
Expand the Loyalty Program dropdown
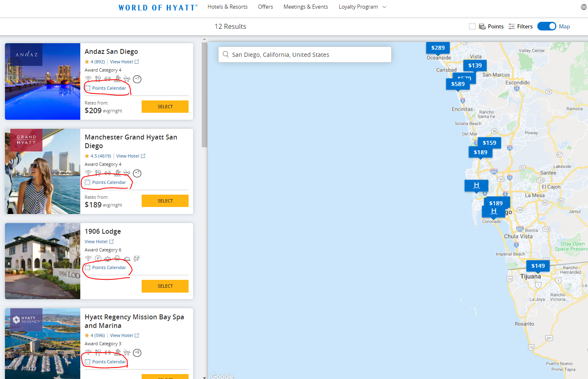(363, 7)
